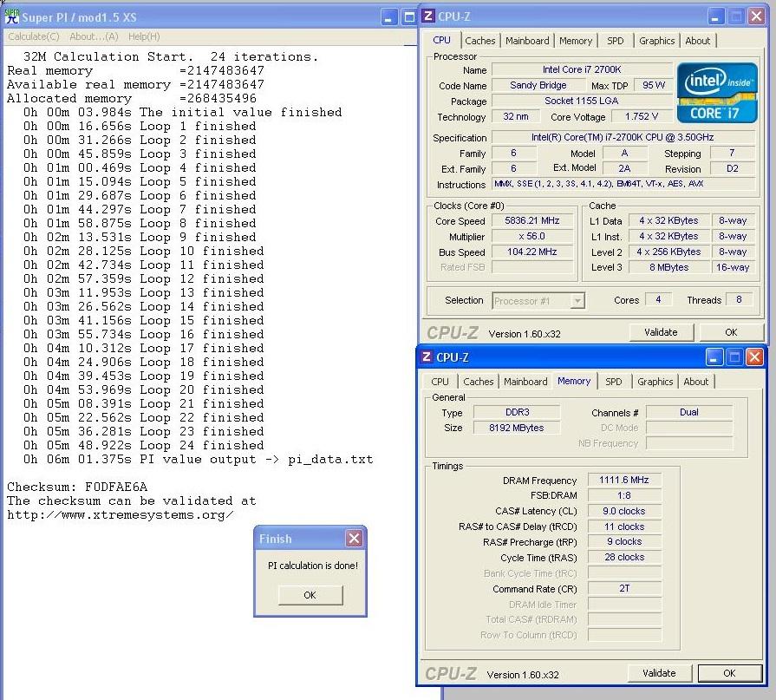Switch to Memory tab in top CPU-Z window
This screenshot has height=700, width=776.
click(576, 41)
